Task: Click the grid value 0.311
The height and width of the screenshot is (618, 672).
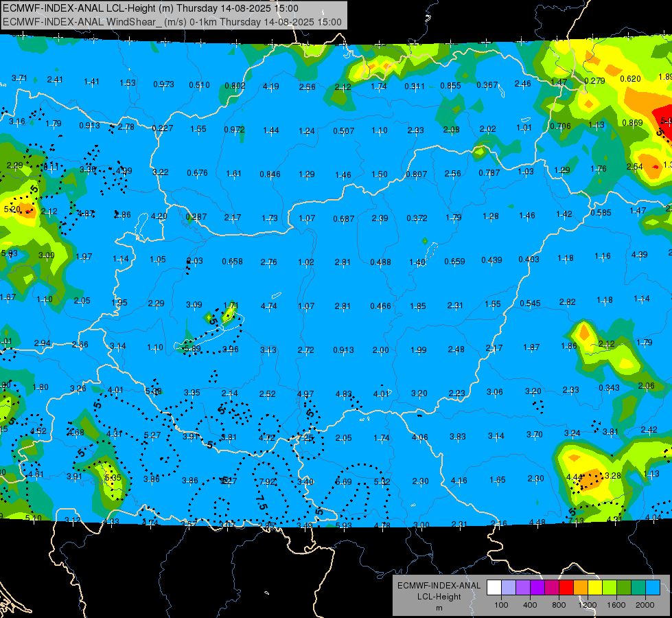Action: coord(415,87)
